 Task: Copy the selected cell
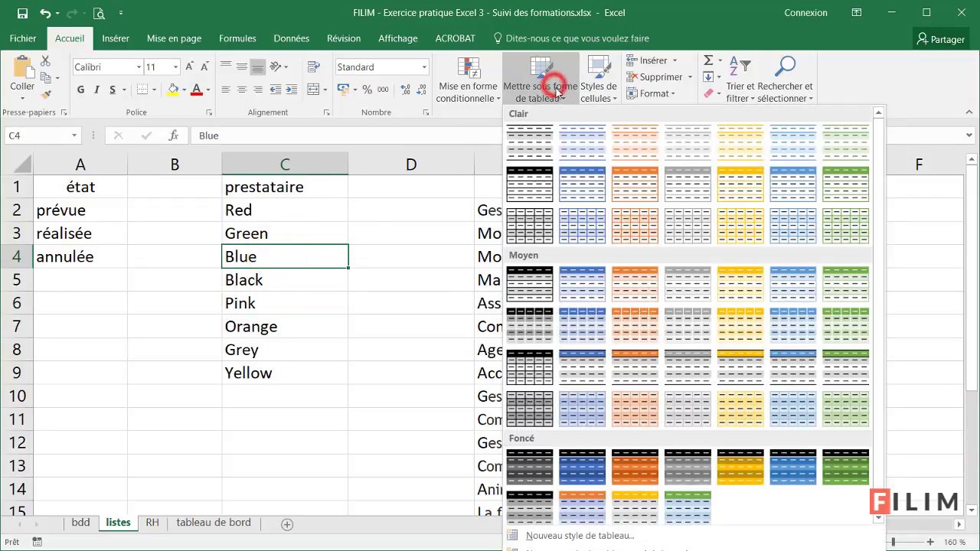(x=45, y=77)
